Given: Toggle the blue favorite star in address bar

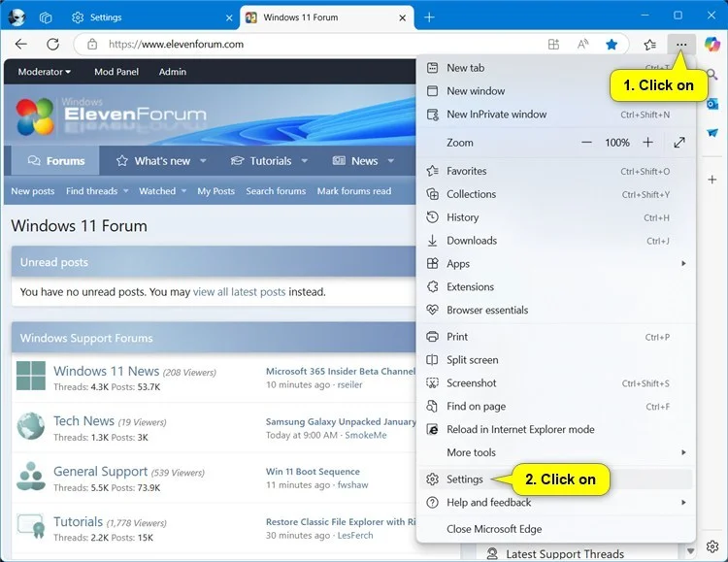Looking at the screenshot, I should (612, 45).
